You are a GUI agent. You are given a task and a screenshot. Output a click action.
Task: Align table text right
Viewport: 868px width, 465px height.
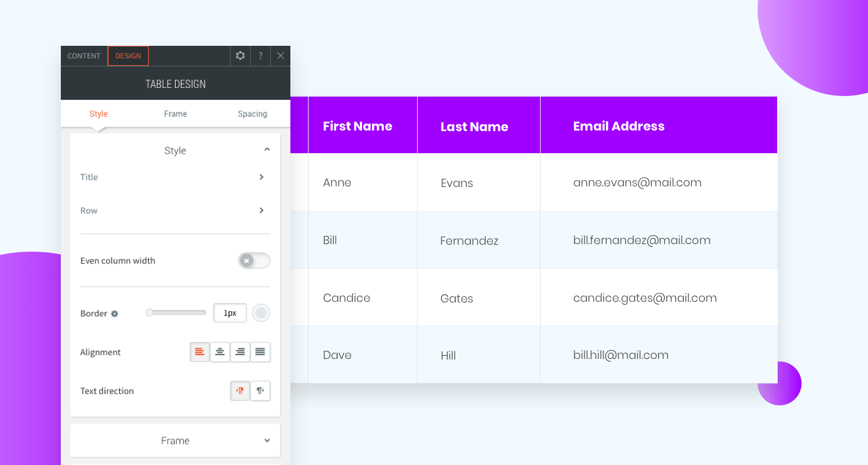click(240, 352)
